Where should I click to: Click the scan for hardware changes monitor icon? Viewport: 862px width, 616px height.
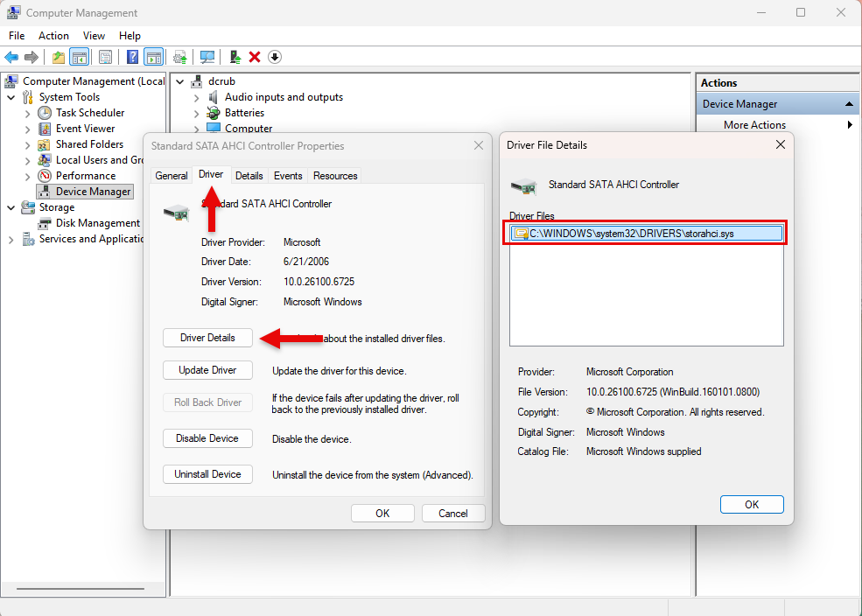point(207,57)
